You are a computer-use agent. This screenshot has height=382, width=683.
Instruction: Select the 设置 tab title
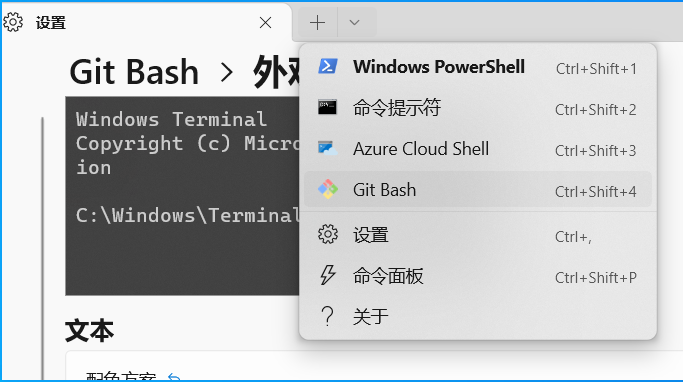click(51, 23)
